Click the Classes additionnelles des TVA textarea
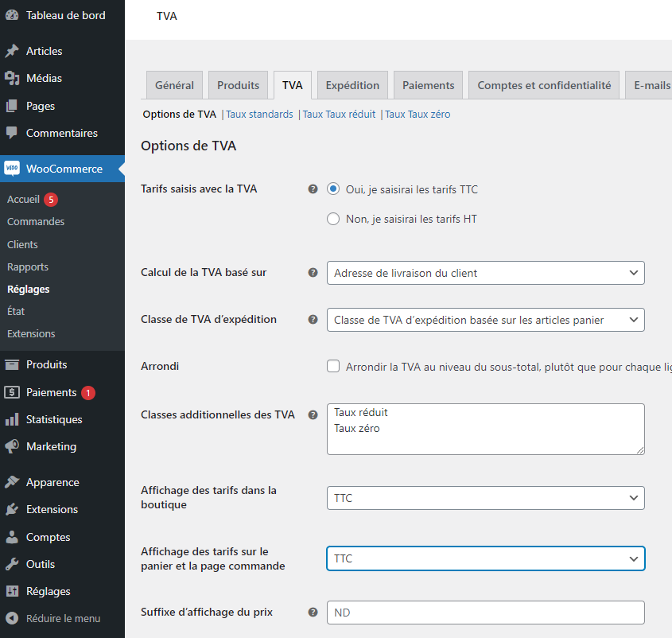Viewport: 672px width, 638px height. point(485,429)
